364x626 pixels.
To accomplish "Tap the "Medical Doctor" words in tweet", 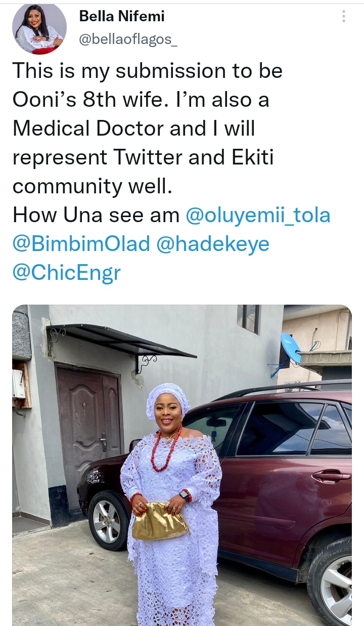I will pos(87,129).
